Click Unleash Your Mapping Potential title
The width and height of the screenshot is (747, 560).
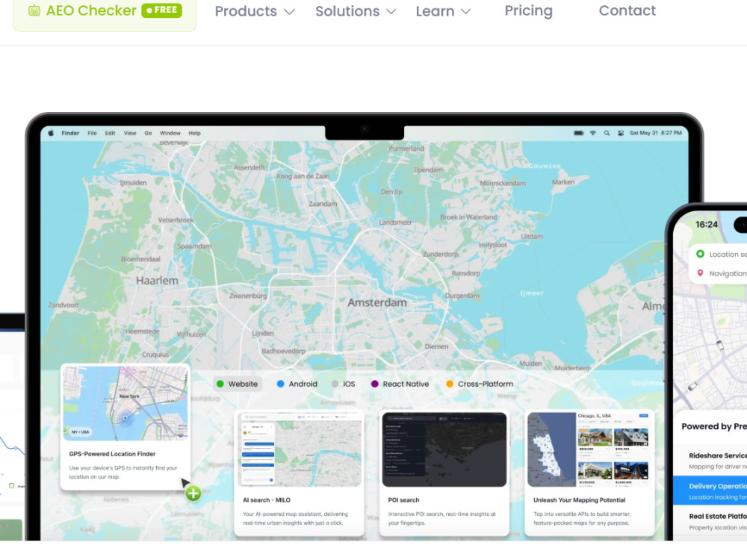(580, 500)
